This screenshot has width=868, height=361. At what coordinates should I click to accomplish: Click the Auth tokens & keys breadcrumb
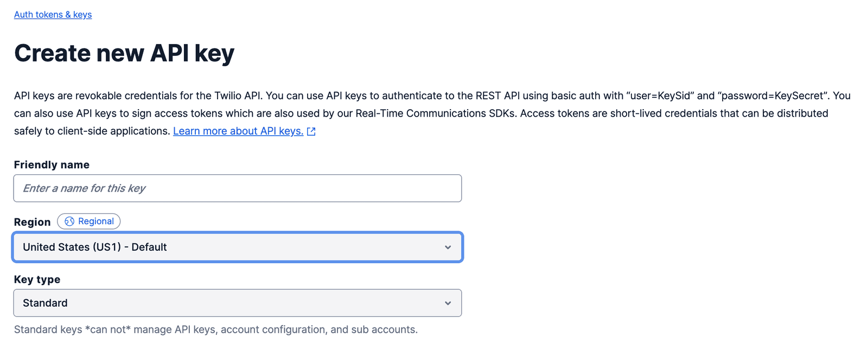pos(53,15)
